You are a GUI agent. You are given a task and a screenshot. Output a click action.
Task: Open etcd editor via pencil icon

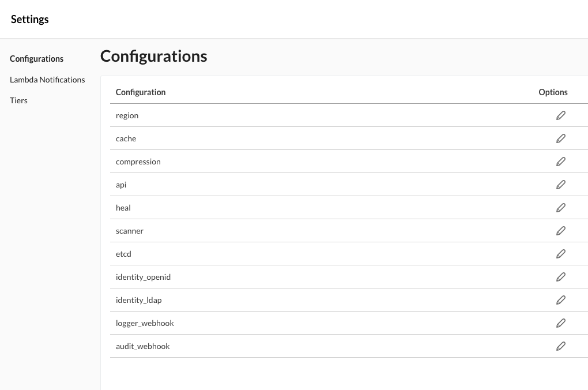(x=561, y=254)
